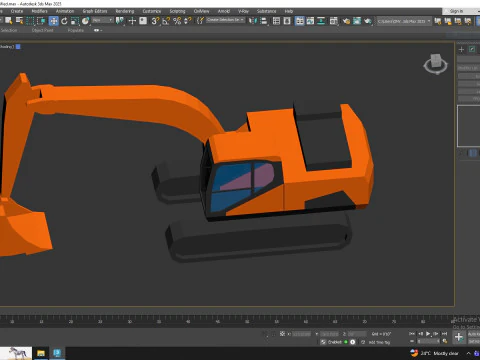Viewport: 480px width, 360px height.
Task: Select the Select Object tool
Action: point(9,21)
